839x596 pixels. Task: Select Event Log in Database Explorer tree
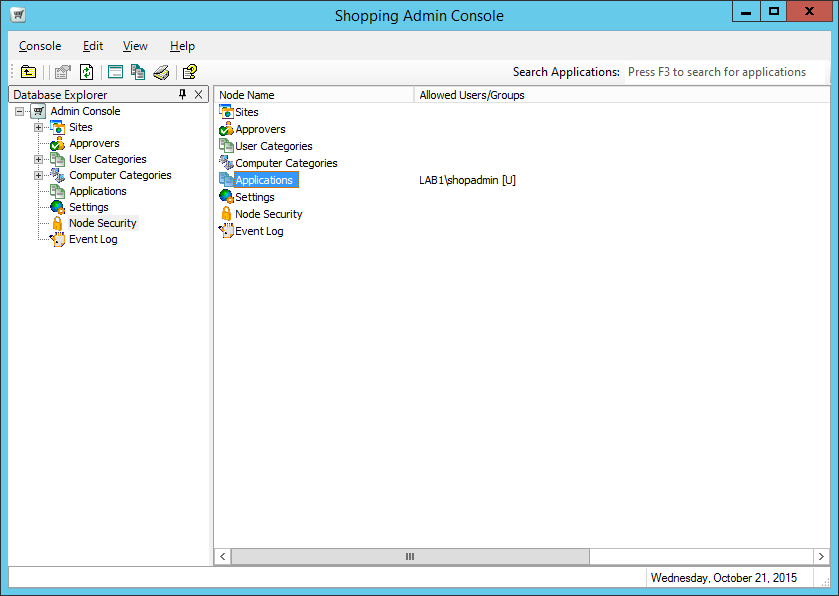93,239
